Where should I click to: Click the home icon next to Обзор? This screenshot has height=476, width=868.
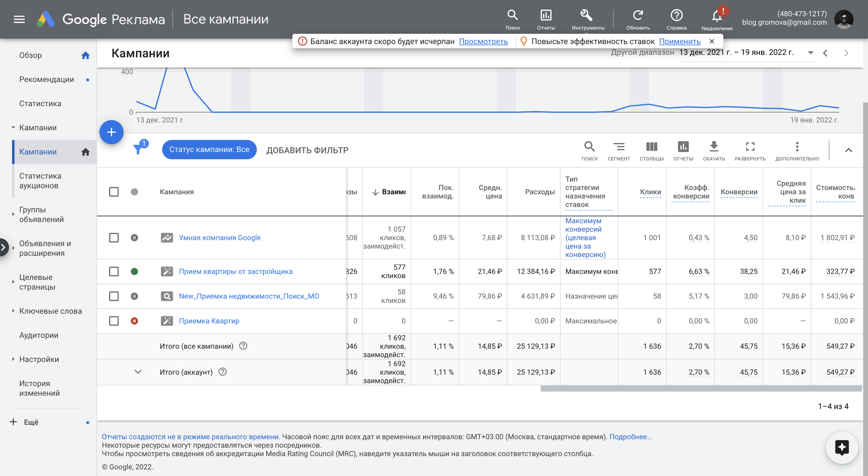coord(85,56)
